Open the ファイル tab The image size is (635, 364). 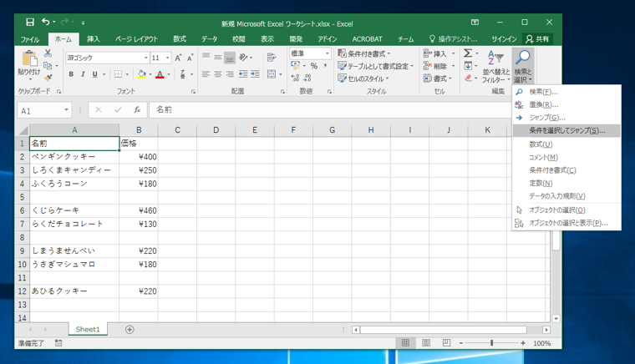click(x=30, y=39)
